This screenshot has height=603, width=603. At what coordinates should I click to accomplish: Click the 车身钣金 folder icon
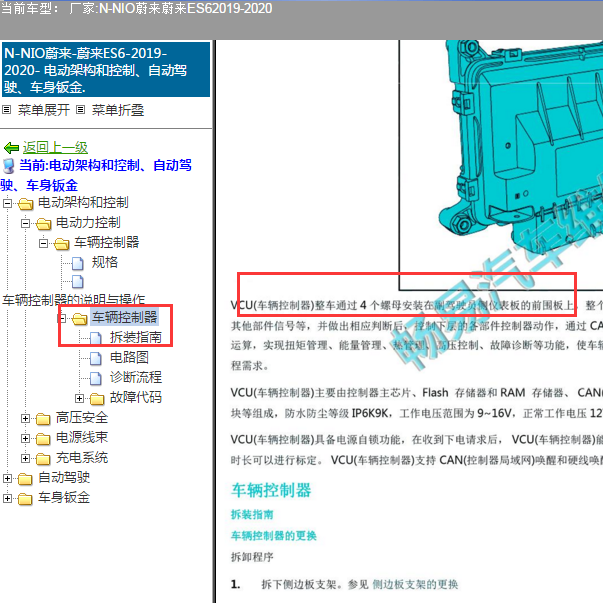[25, 499]
